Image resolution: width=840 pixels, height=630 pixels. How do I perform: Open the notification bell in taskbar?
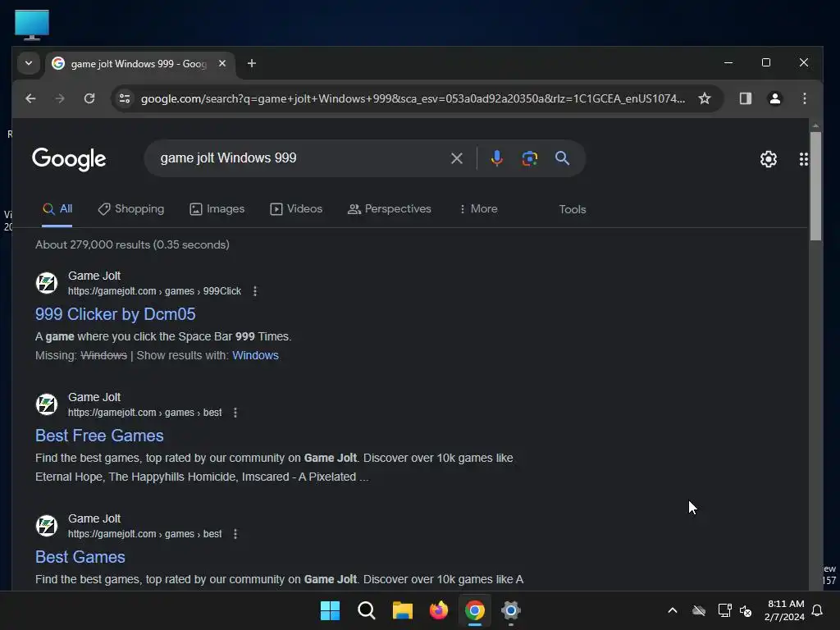[817, 610]
